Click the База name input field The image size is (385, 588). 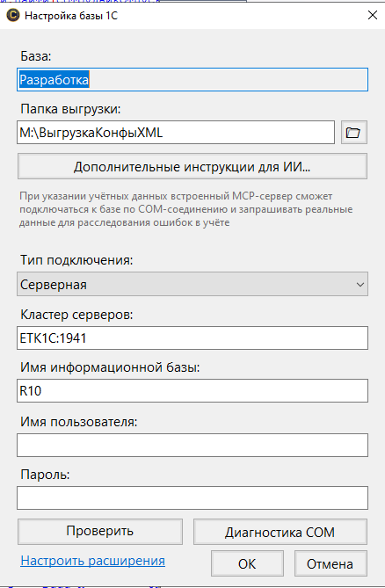[x=192, y=79]
